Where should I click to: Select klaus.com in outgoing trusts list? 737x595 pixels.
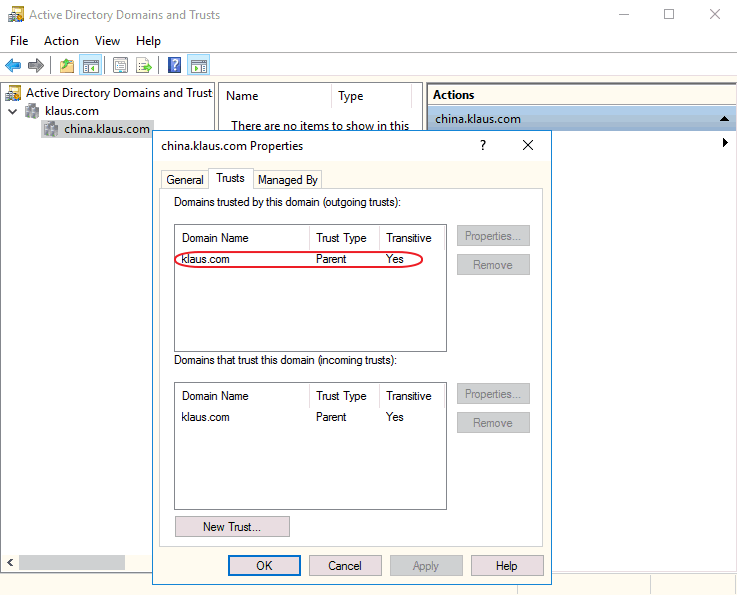point(206,259)
